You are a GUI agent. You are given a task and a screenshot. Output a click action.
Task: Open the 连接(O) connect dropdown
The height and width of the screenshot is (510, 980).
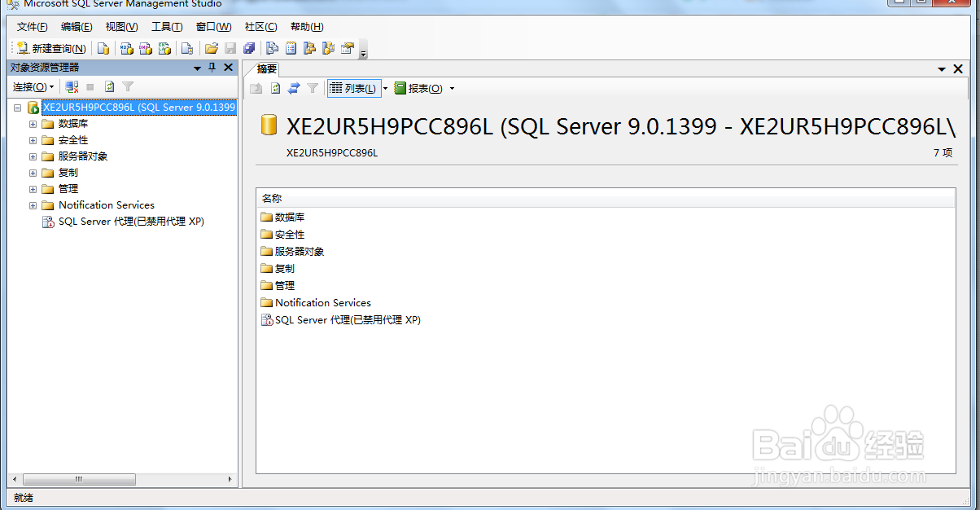(33, 86)
